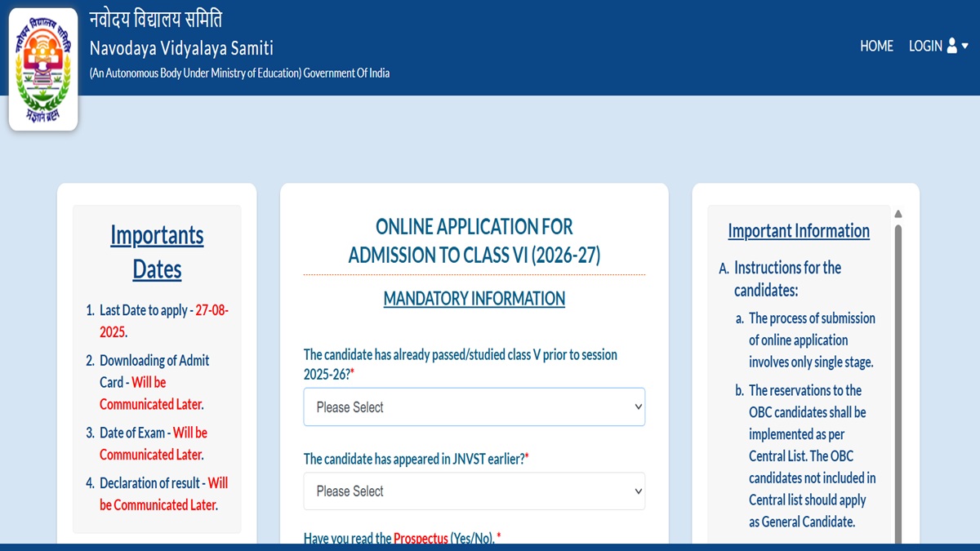980x551 pixels.
Task: Click the 'ONLINE APPLICATION FOR ADMISSION TO CLASS VI' title
Action: [x=474, y=241]
